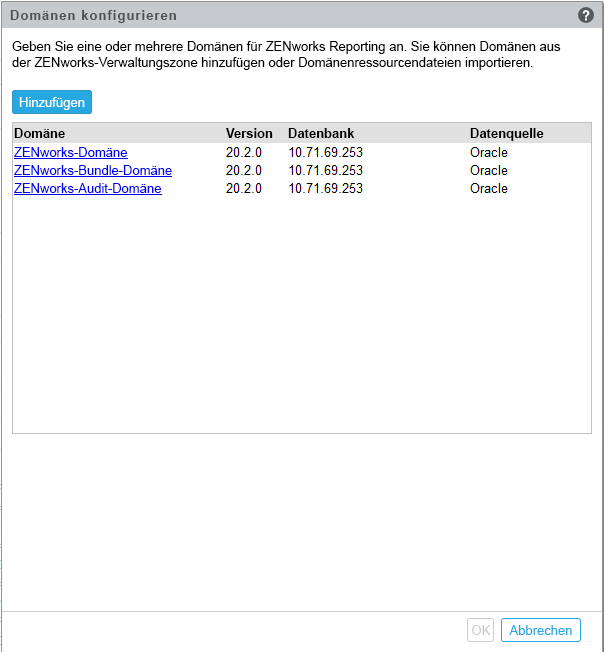This screenshot has height=653, width=605.
Task: Click Oracle in the ZENworks-Bundle-Domäne row
Action: [x=488, y=170]
